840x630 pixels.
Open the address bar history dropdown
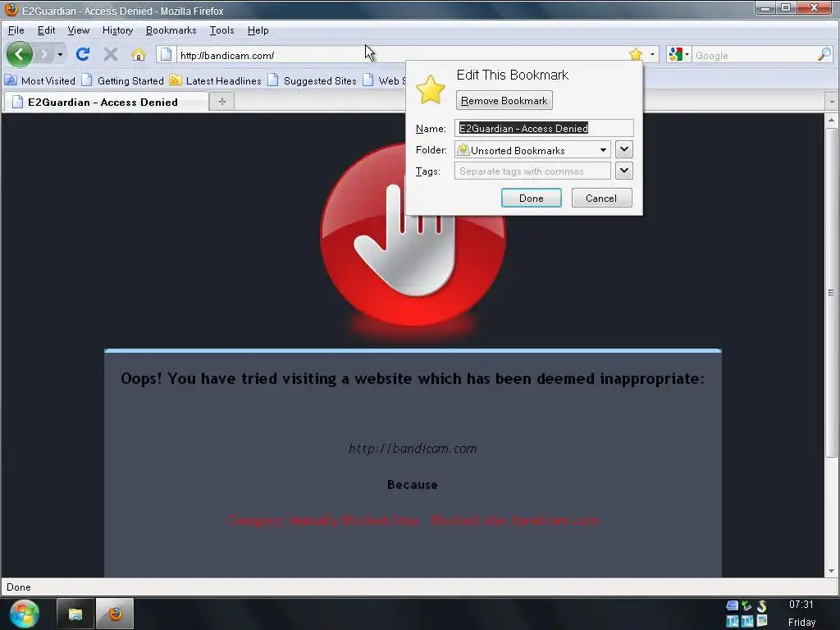click(x=652, y=55)
